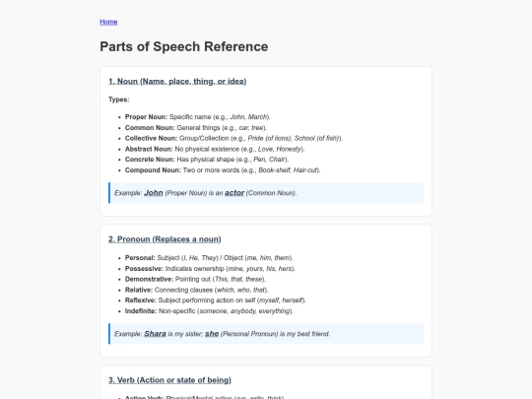532x399 pixels.
Task: Click the text (Personal Pronoun)
Action: tap(249, 334)
